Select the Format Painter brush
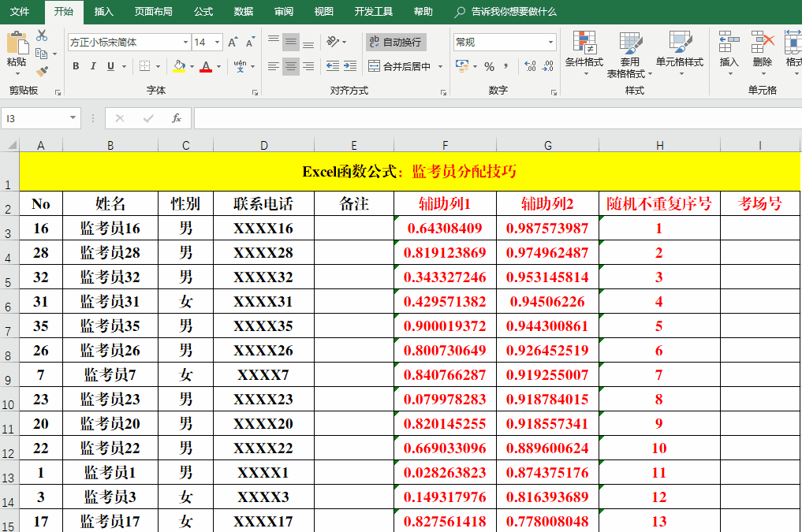Image resolution: width=802 pixels, height=532 pixels. pos(42,72)
